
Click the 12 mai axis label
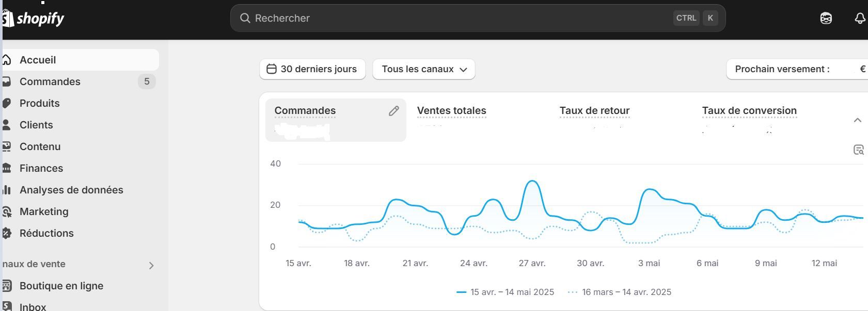[824, 263]
